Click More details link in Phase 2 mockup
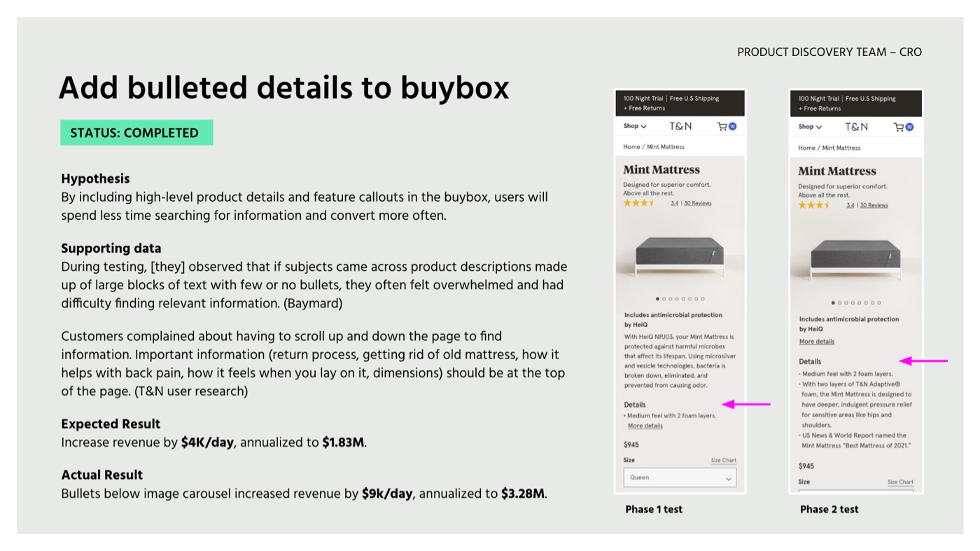The image size is (980, 551). (x=817, y=342)
